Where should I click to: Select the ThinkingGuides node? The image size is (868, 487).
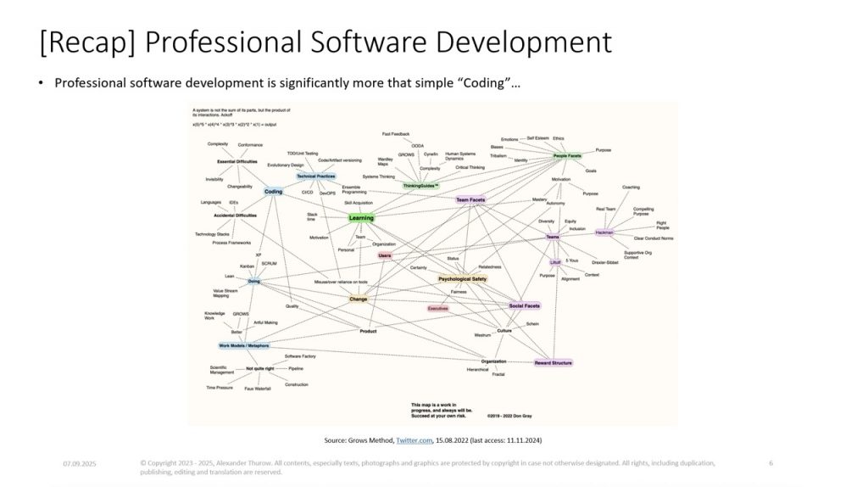click(420, 185)
